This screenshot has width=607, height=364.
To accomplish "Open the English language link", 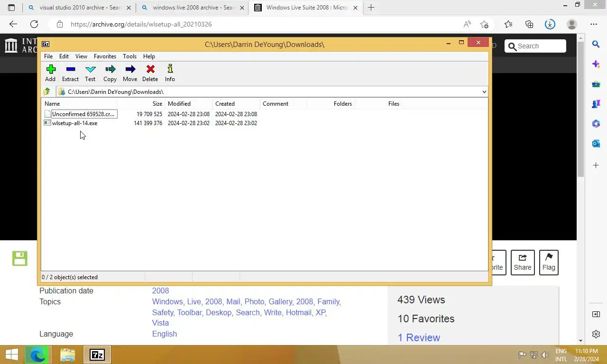I will 165,334.
